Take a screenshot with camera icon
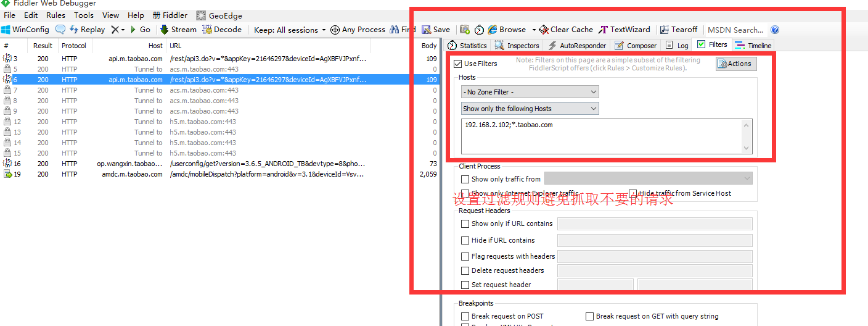This screenshot has width=868, height=326. [465, 30]
